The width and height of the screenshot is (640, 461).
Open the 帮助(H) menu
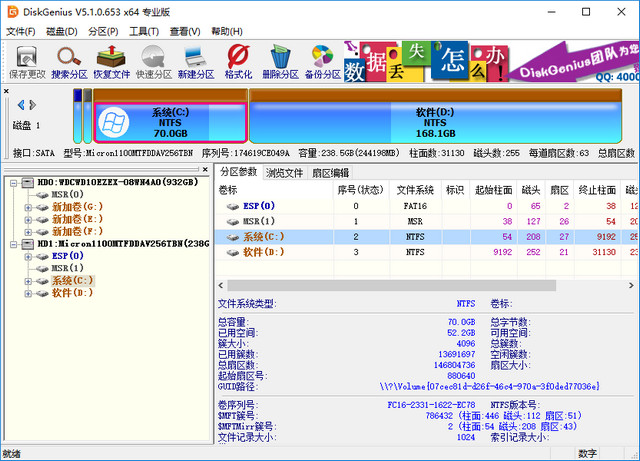coord(227,31)
